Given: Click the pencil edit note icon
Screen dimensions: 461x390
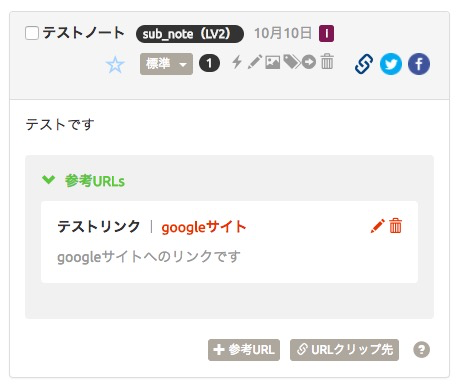Looking at the screenshot, I should tap(255, 62).
